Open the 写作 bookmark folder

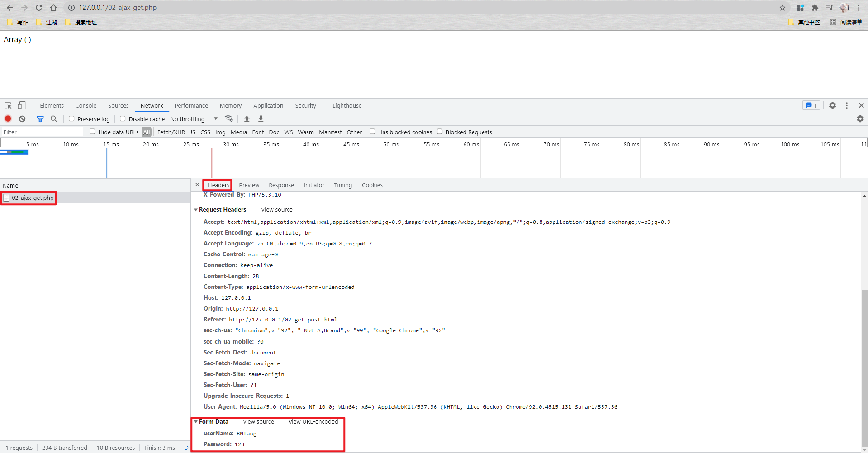point(18,22)
